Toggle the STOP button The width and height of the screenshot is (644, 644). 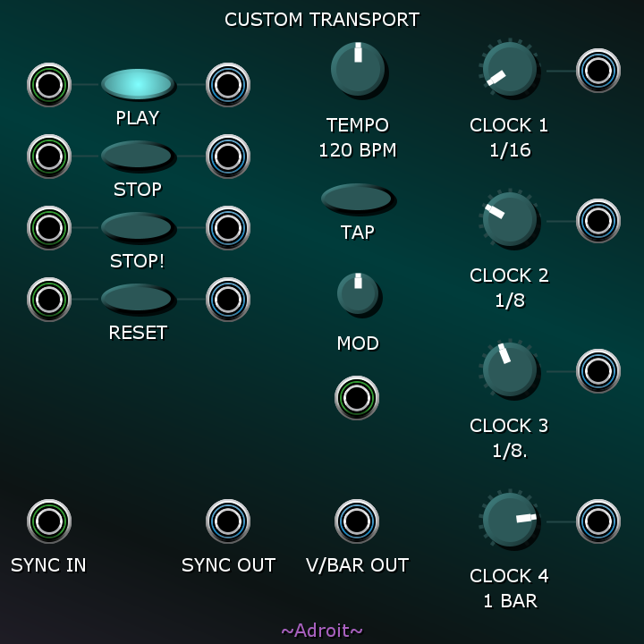138,156
